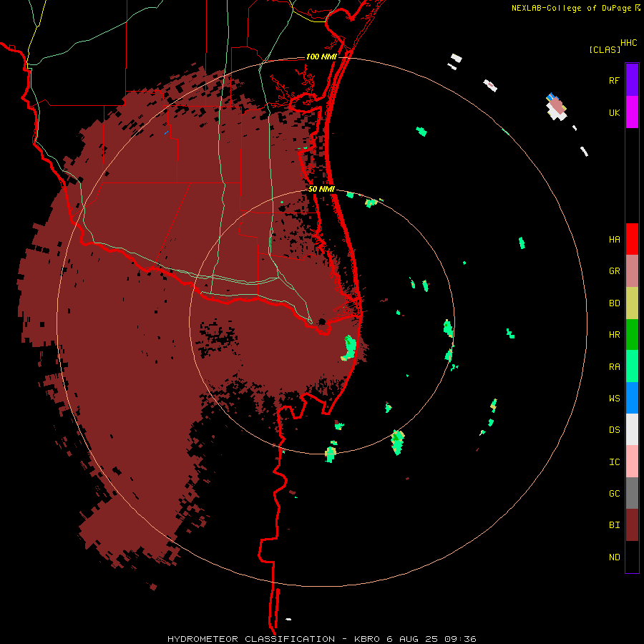The image size is (644, 644).
Task: Click the BI brown legend swatch
Action: 632,525
